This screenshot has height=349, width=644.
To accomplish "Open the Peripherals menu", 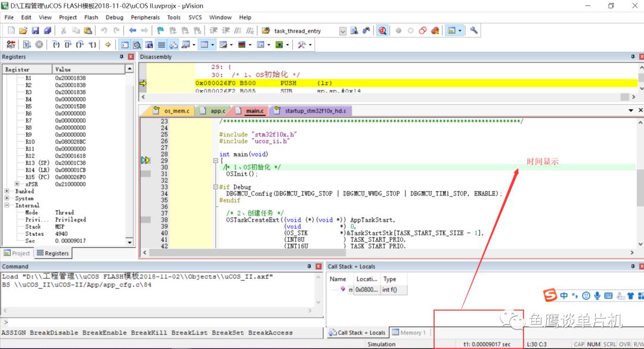I will pos(145,17).
